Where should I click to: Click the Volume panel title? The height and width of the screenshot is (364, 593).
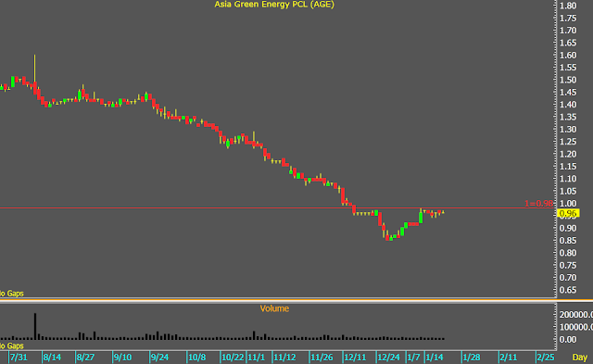[274, 308]
